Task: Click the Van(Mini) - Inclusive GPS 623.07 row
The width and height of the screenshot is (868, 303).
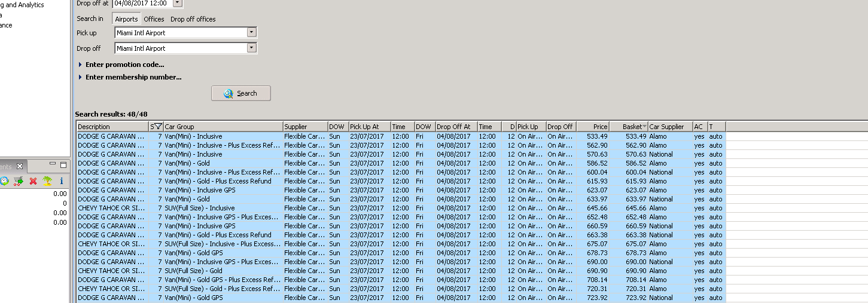Action: [401, 190]
